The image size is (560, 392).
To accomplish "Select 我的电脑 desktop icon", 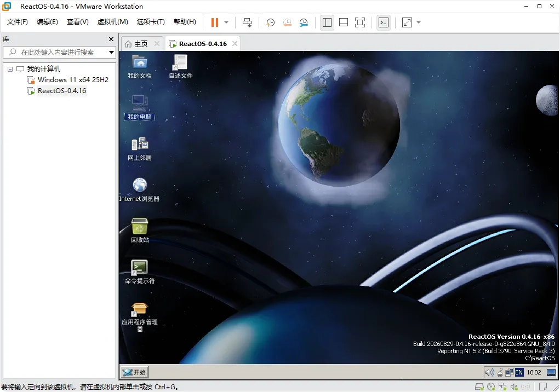I will pos(140,107).
